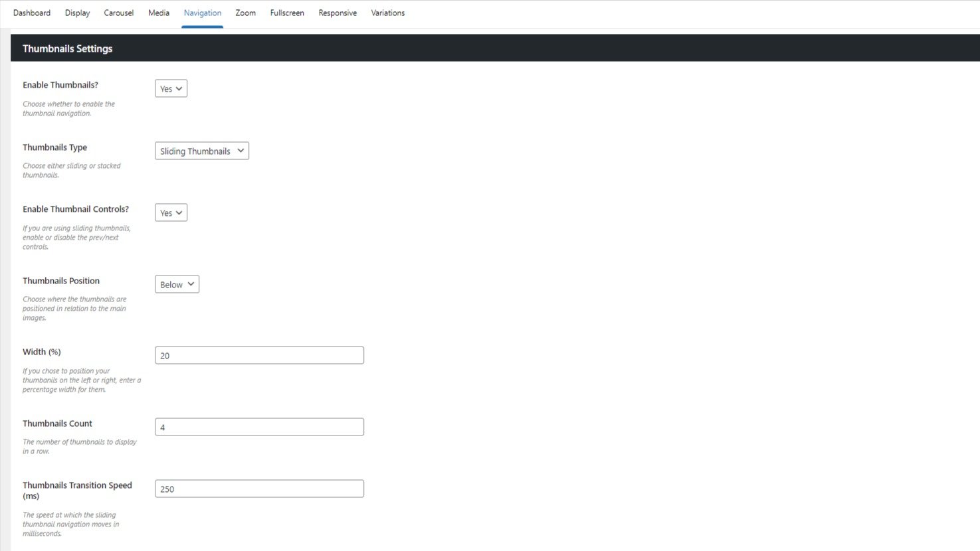Click inside the Width (%) input field
This screenshot has height=551, width=980.
point(258,354)
